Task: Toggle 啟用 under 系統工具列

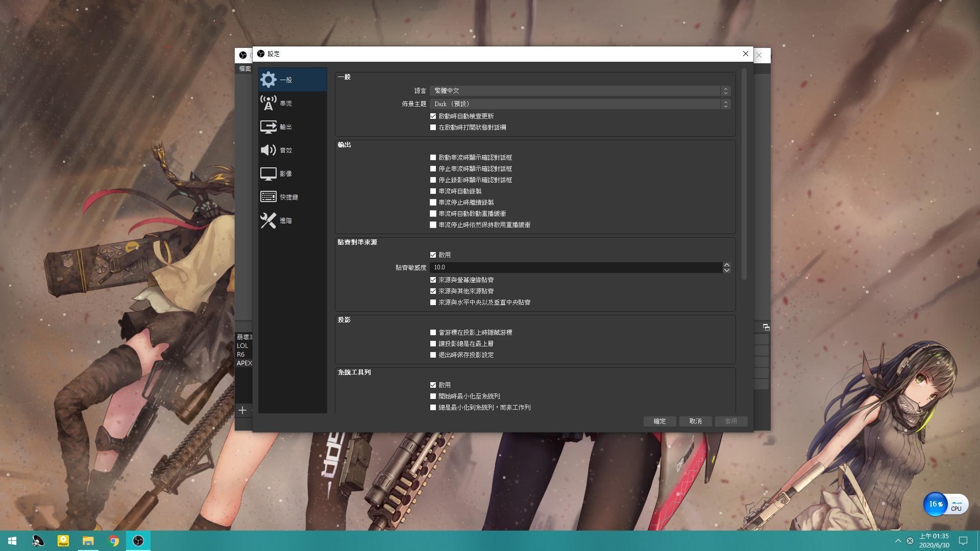Action: click(x=433, y=385)
